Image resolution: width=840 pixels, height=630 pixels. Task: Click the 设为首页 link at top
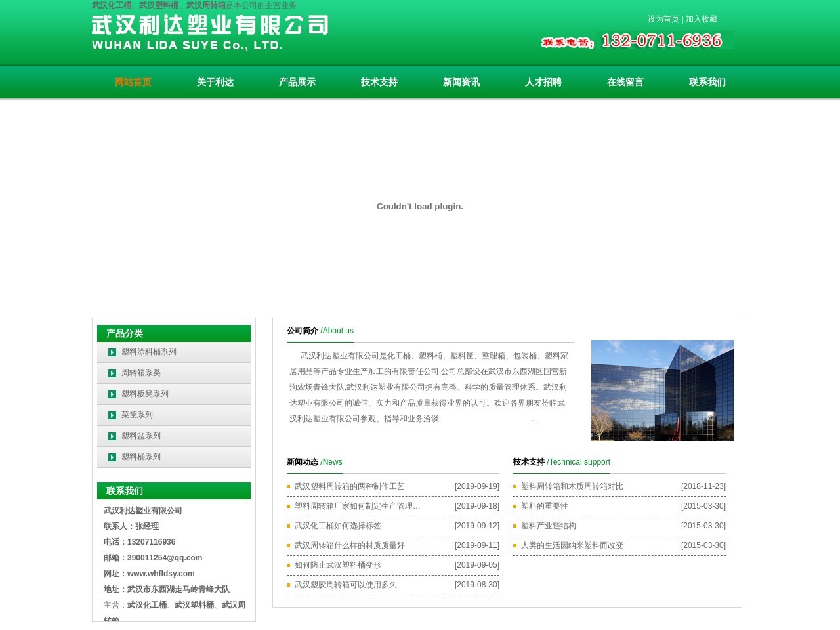663,19
